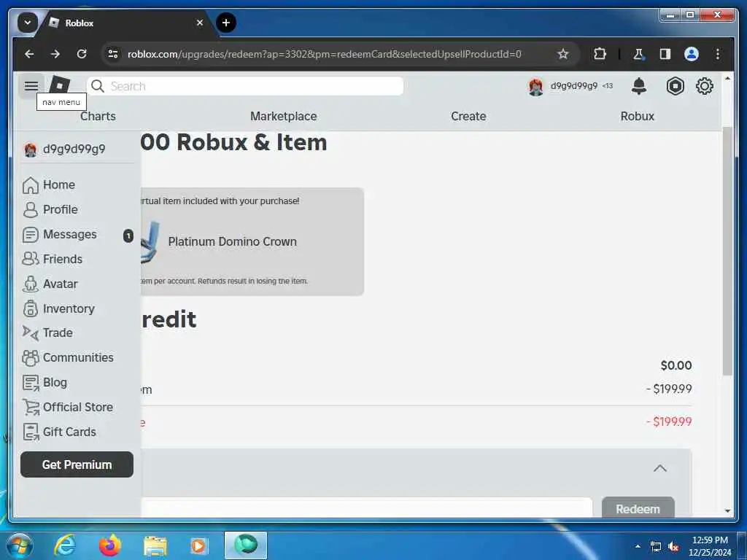
Task: Open Firefox from the taskbar
Action: pyautogui.click(x=109, y=545)
